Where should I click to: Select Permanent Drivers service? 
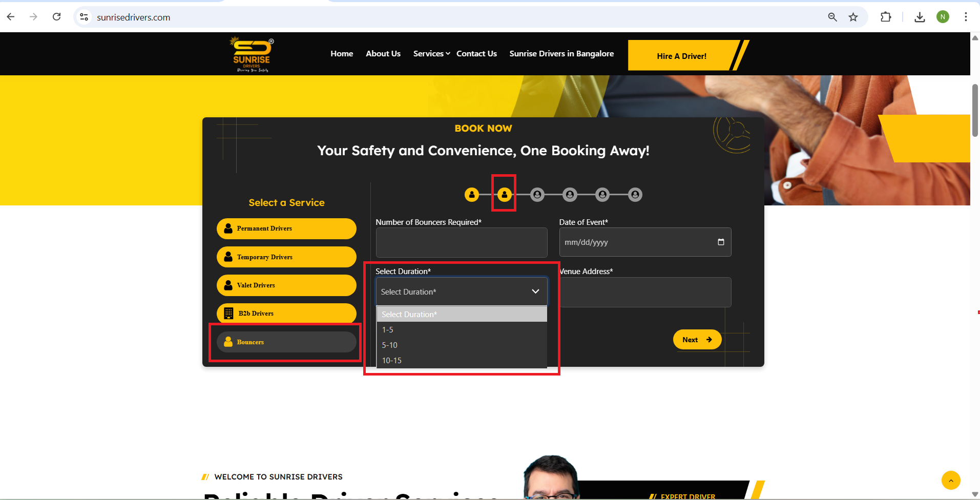pyautogui.click(x=286, y=228)
